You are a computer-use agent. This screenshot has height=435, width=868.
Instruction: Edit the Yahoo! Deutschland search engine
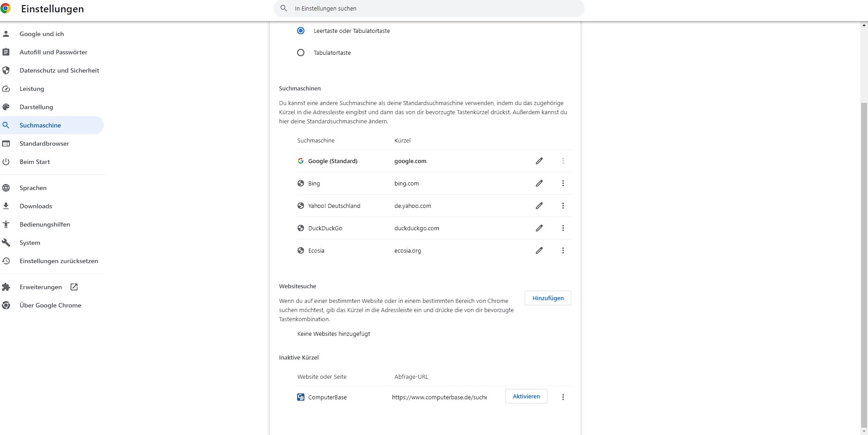coord(539,206)
